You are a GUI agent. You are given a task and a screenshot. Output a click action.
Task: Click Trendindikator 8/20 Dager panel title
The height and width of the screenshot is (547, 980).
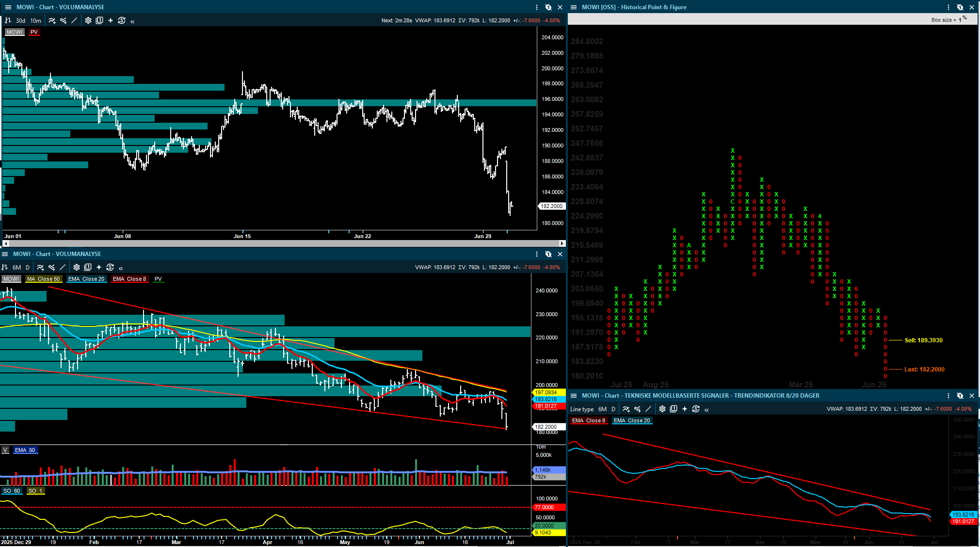701,396
